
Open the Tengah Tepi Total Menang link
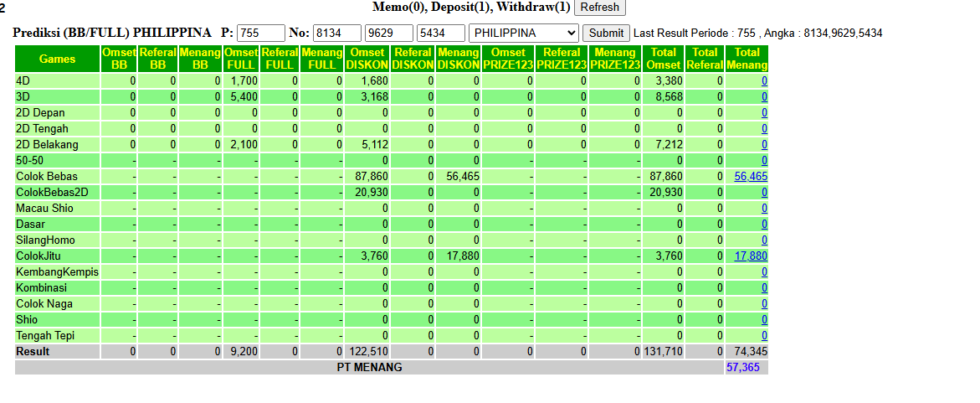tap(764, 335)
